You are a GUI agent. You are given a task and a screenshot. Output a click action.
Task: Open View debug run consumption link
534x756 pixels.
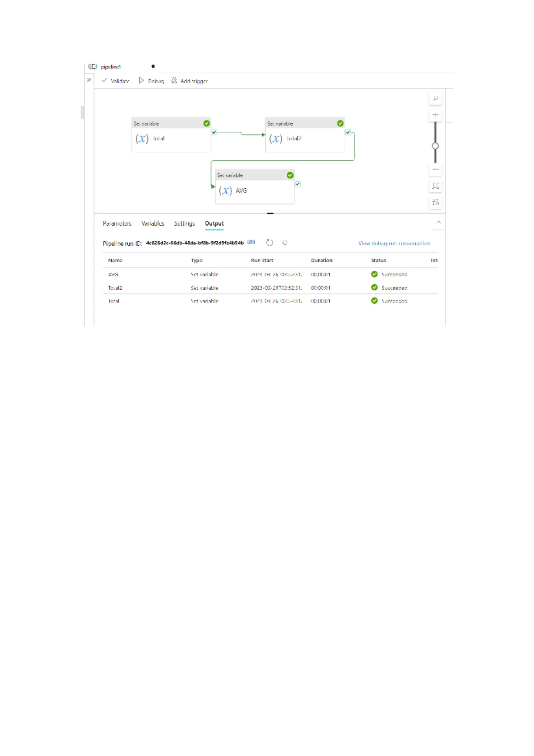pyautogui.click(x=394, y=244)
